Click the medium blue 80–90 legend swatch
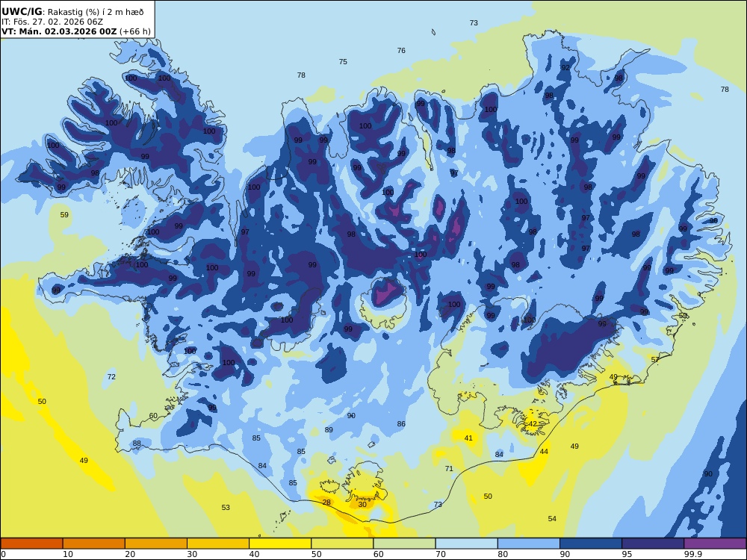Viewport: 747px width, 560px height. [529, 544]
